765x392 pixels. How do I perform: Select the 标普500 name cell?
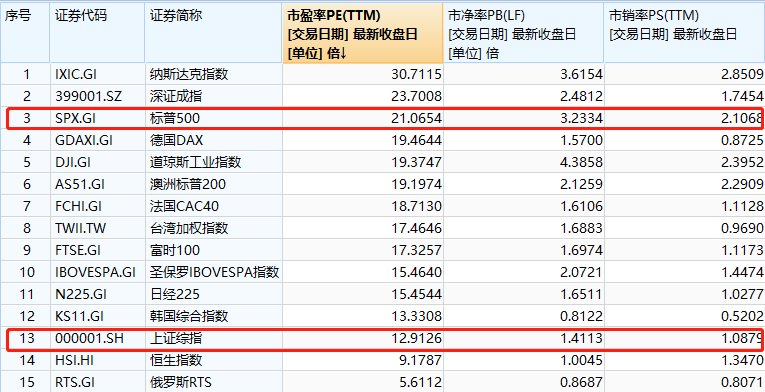[x=213, y=118]
